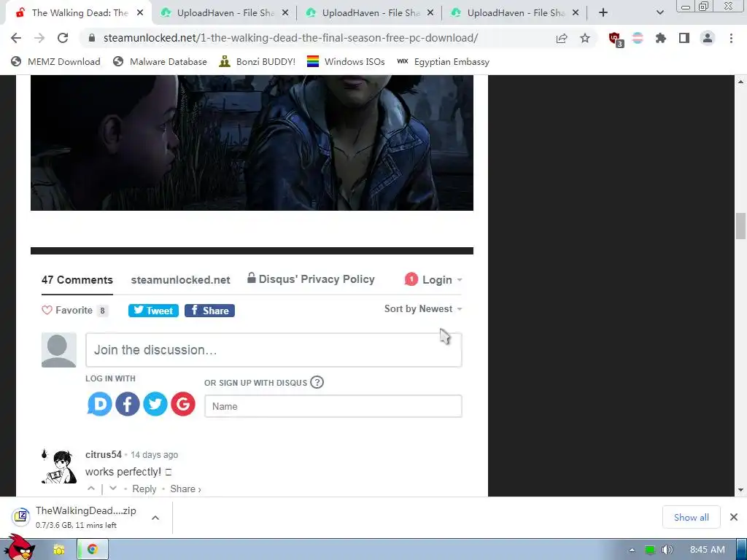Open the tab search chevron

(x=659, y=13)
